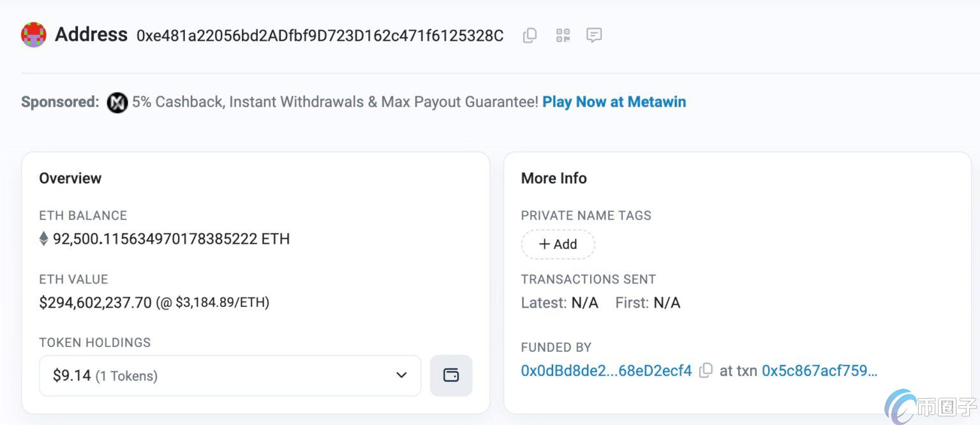Click the address blockie avatar
Screen dimensions: 980x425
[x=33, y=35]
